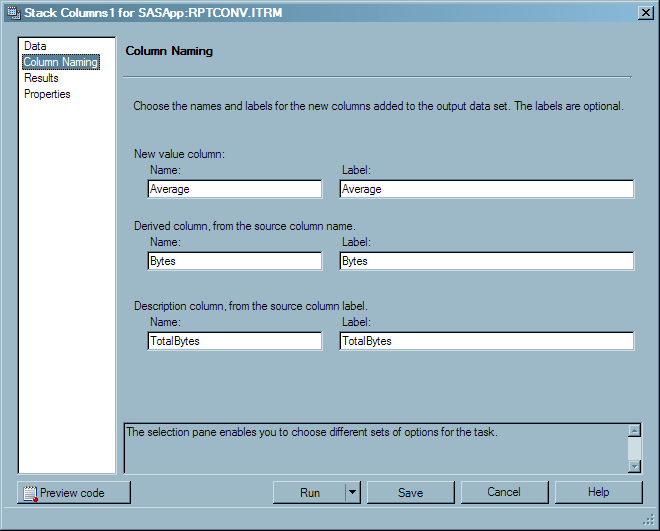Select Column Naming in the selection pane

click(61, 62)
